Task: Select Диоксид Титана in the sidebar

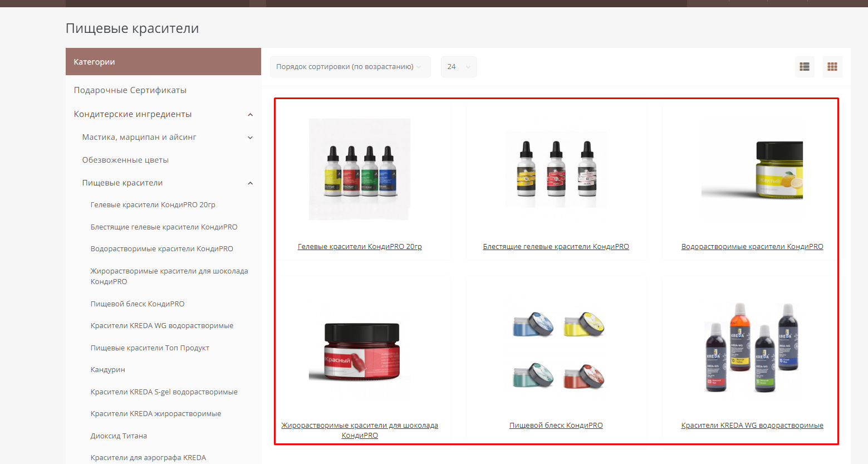Action: coord(119,436)
